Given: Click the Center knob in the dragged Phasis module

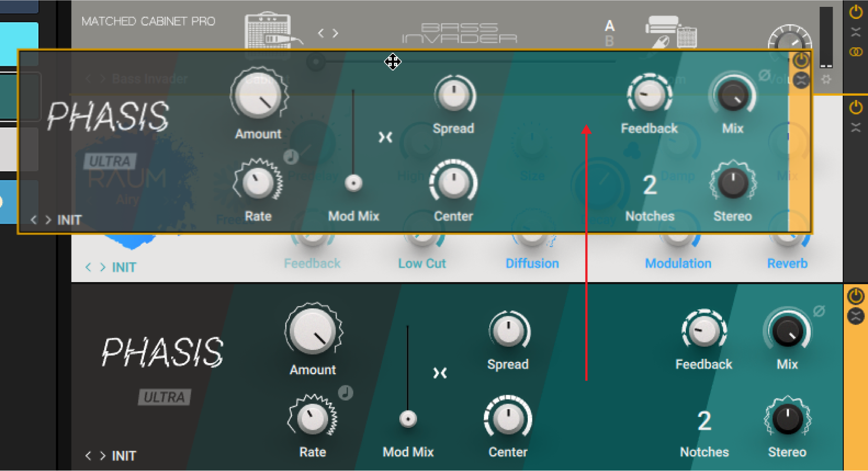Looking at the screenshot, I should [x=453, y=183].
